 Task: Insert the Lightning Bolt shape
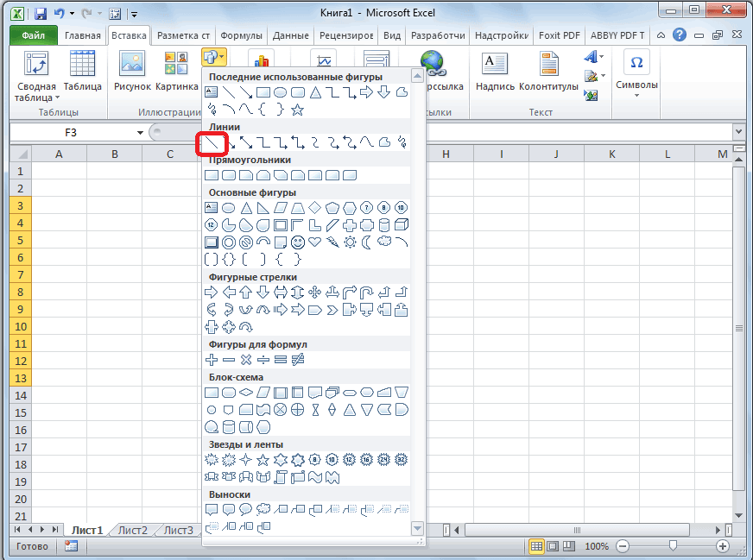[x=332, y=242]
